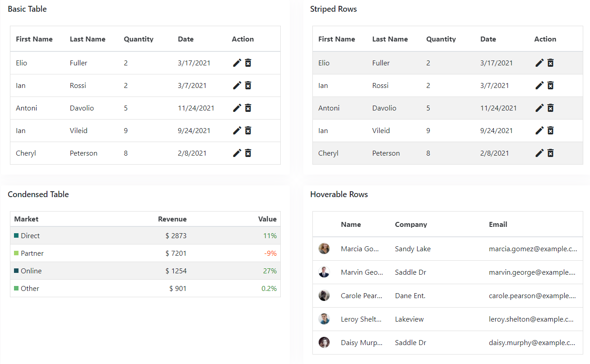Delete the Ian Vileid row in Basic Table
Image resolution: width=590 pixels, height=364 pixels.
248,130
